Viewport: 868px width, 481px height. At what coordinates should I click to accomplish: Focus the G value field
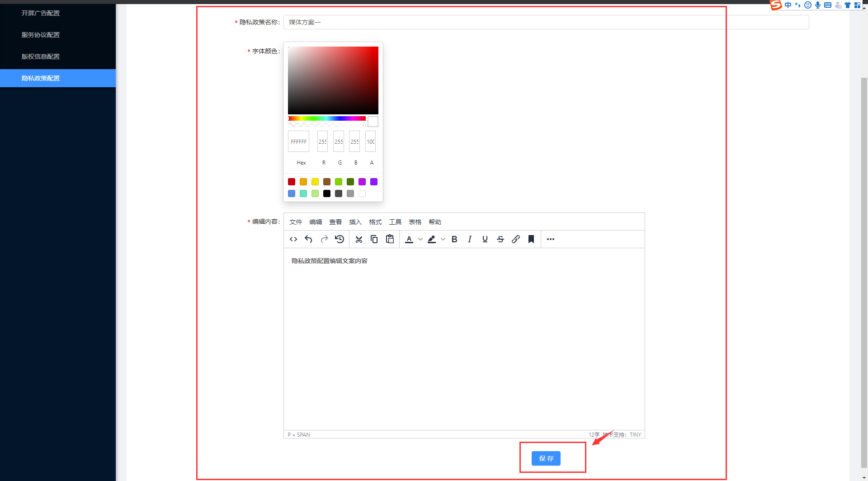[339, 141]
